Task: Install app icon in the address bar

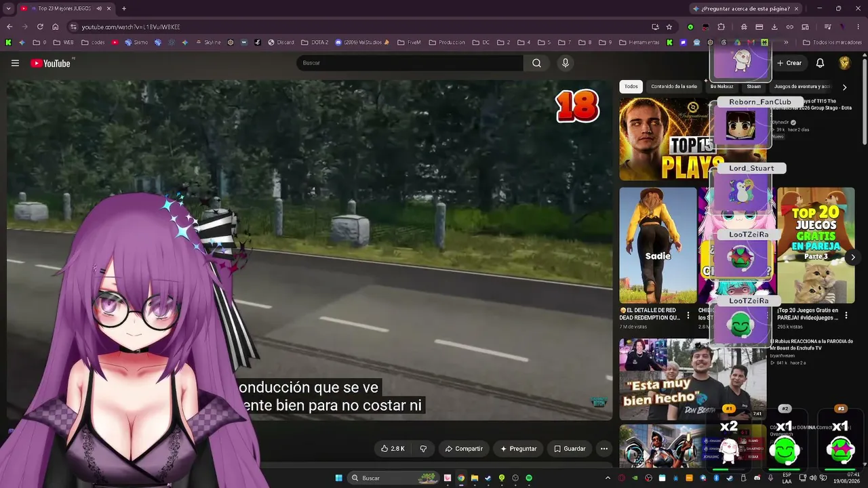Action: pos(655,26)
